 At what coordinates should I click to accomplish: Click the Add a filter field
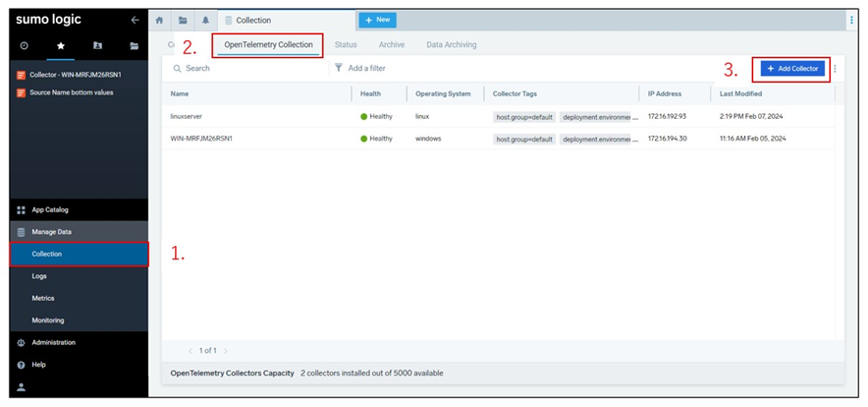pos(366,68)
